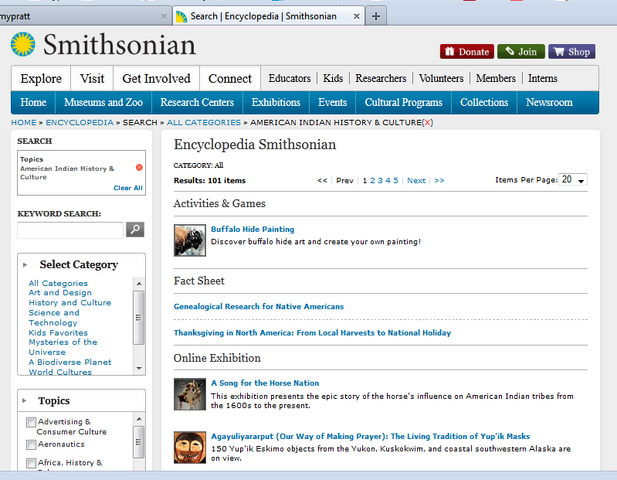Open the Kids link
This screenshot has width=617, height=480.
tap(333, 78)
